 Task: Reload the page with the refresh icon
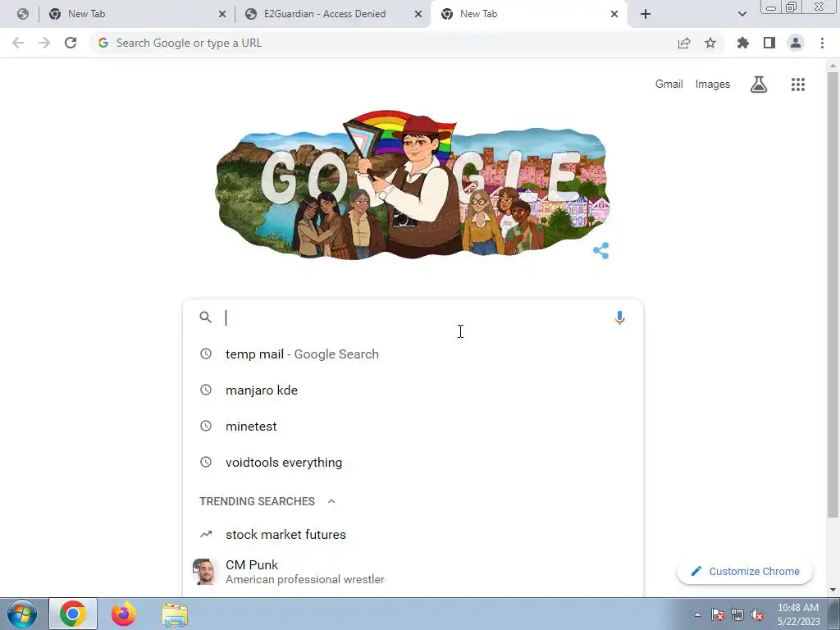[x=71, y=43]
